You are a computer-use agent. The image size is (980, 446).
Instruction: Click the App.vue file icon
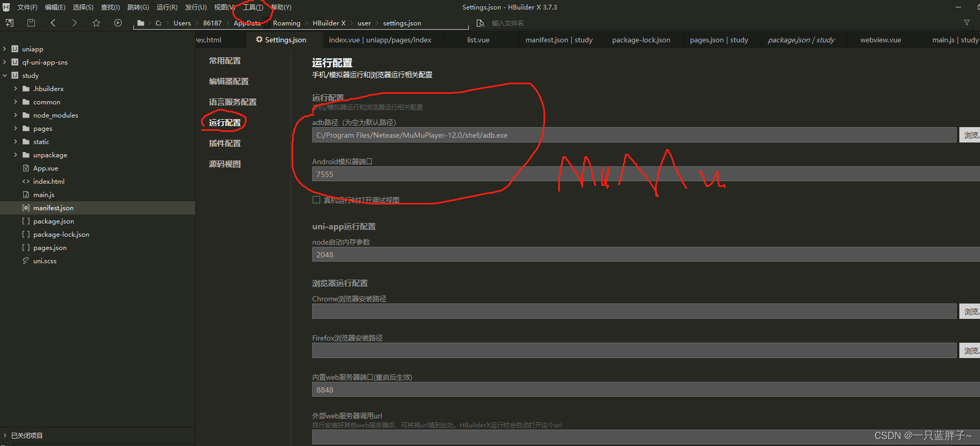click(x=26, y=168)
